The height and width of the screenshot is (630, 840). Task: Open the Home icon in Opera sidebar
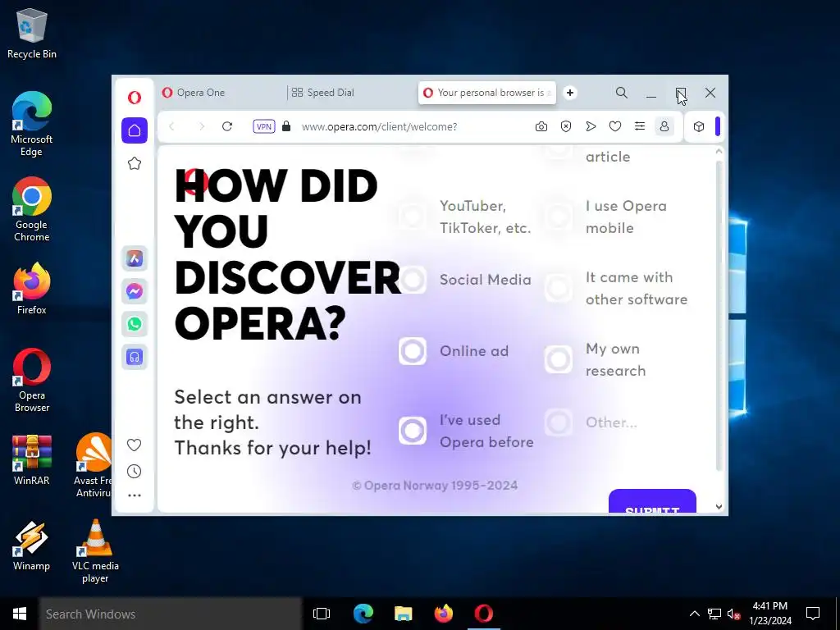point(135,130)
